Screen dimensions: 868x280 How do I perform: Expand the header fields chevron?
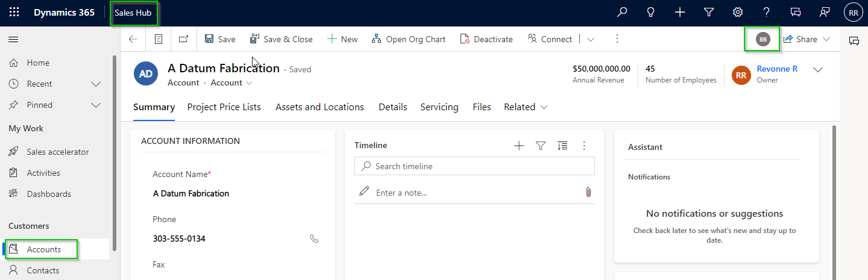(x=818, y=70)
